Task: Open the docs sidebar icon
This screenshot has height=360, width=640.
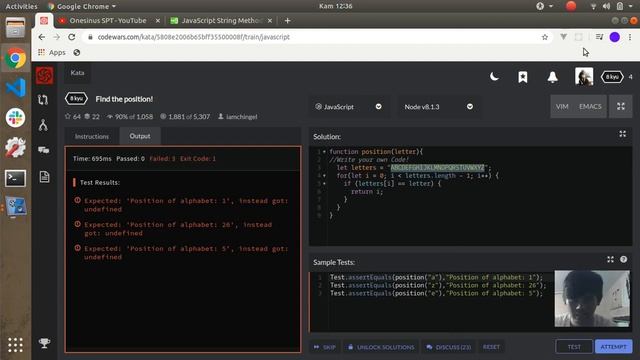Action: click(x=44, y=177)
